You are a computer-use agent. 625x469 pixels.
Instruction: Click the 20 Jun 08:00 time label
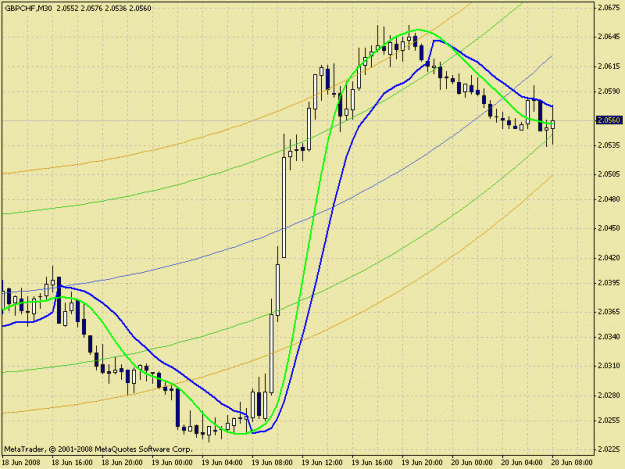click(x=572, y=463)
